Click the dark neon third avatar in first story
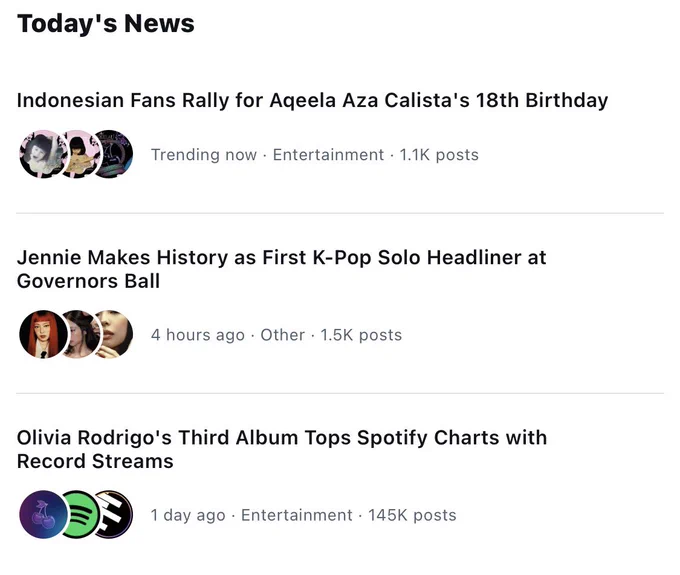This screenshot has height=575, width=680. click(x=115, y=154)
